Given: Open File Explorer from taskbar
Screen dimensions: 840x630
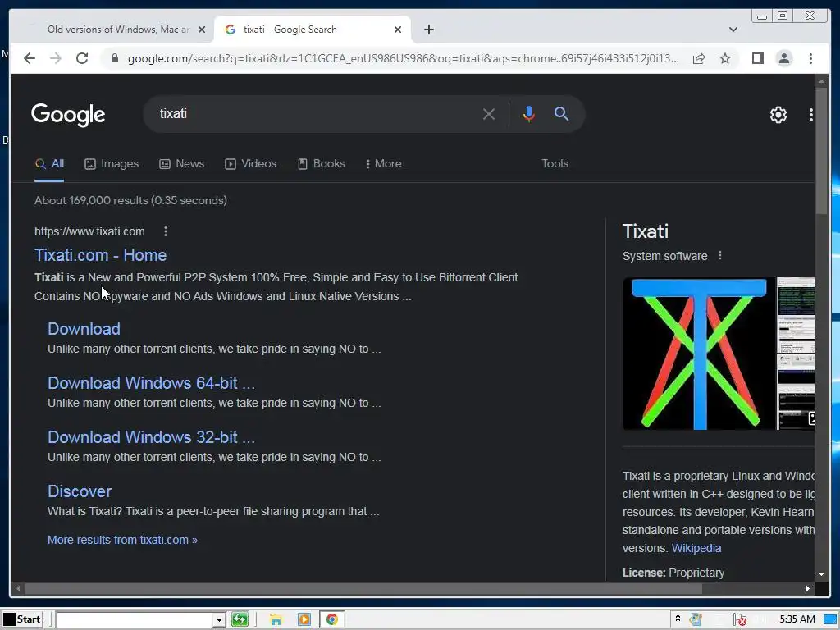Looking at the screenshot, I should point(276,619).
